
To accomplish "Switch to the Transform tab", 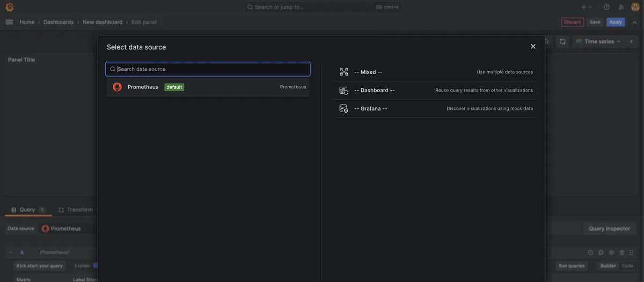I will pyautogui.click(x=75, y=210).
